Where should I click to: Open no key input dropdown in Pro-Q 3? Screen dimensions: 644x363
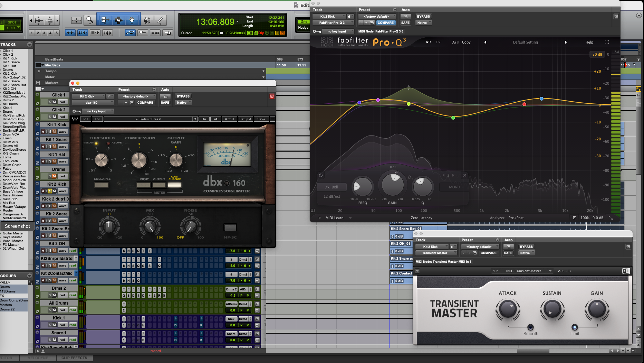338,31
